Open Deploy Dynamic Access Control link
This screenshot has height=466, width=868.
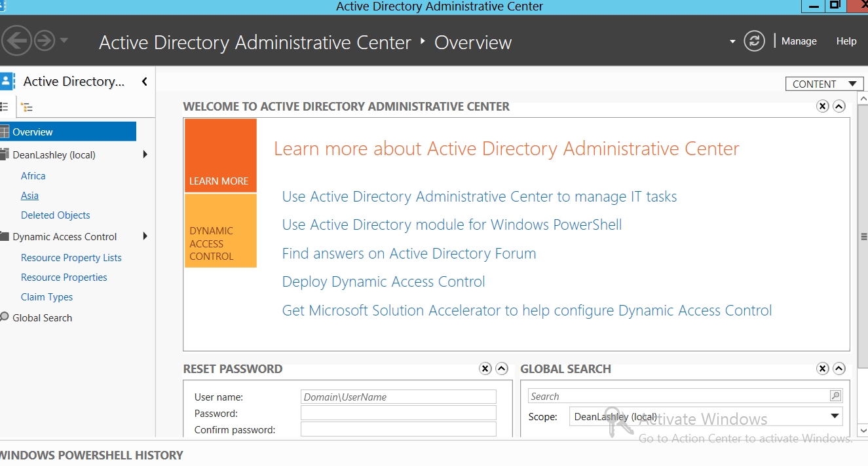(383, 282)
